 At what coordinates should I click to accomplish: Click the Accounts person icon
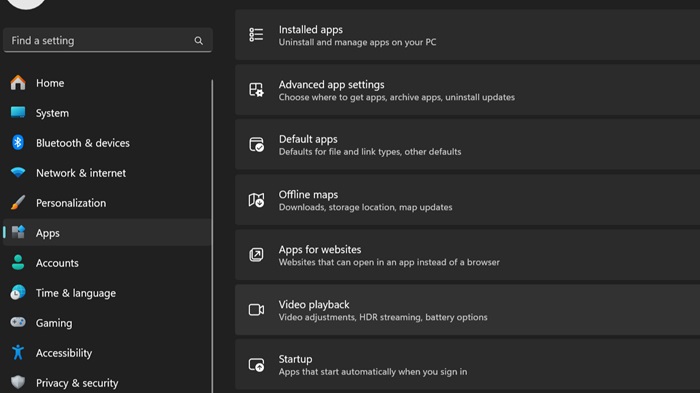point(18,262)
